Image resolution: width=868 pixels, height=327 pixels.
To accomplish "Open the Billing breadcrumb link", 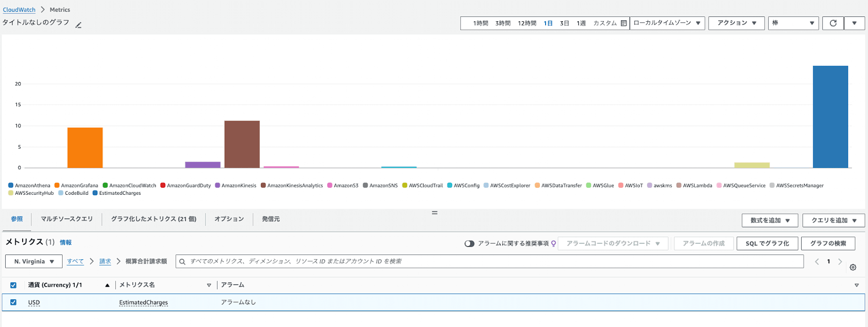I will [x=105, y=262].
